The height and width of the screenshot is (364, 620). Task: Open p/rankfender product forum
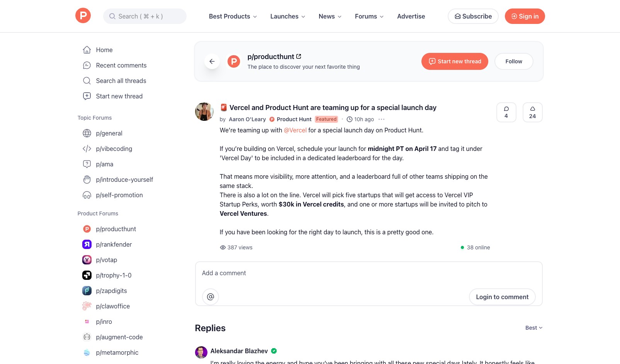[x=114, y=244]
